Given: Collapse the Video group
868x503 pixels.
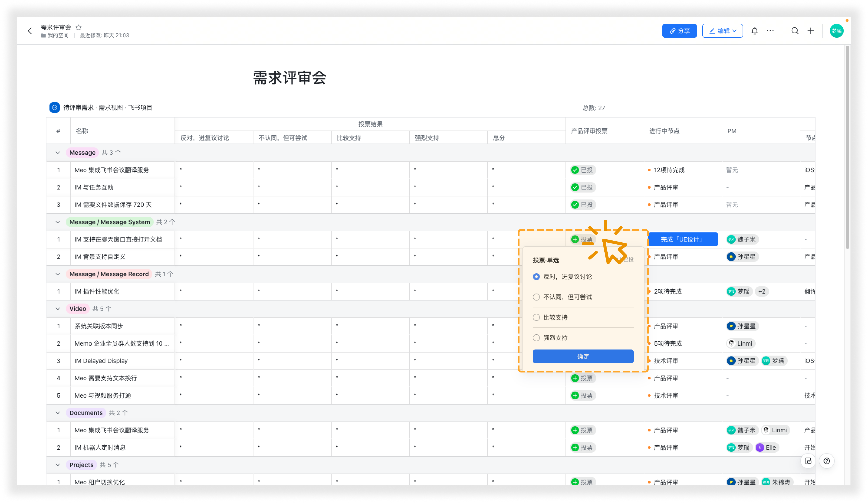Looking at the screenshot, I should point(58,309).
